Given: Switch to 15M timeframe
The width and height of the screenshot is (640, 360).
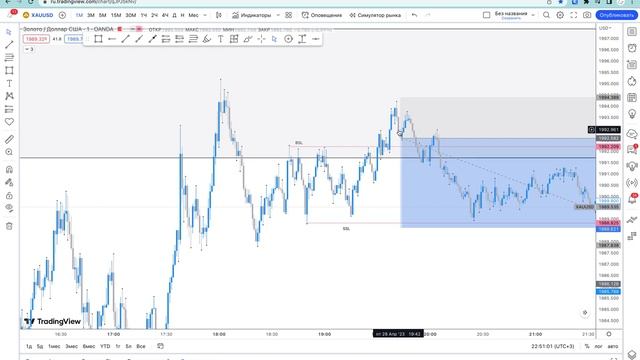Looking at the screenshot, I should pos(116,15).
